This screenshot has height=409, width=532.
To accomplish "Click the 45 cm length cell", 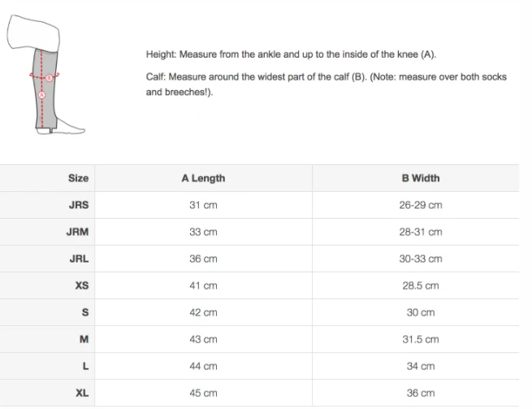I will coord(203,393).
